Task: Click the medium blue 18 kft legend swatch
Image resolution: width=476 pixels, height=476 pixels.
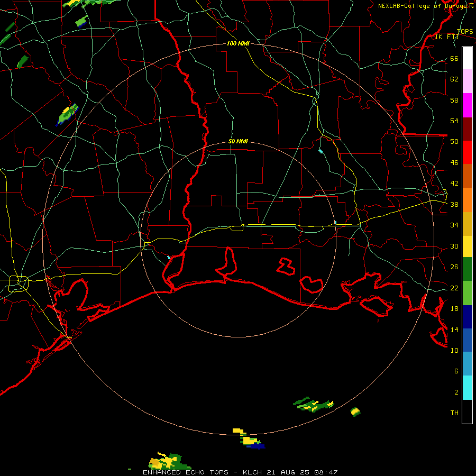Action: coord(467,340)
